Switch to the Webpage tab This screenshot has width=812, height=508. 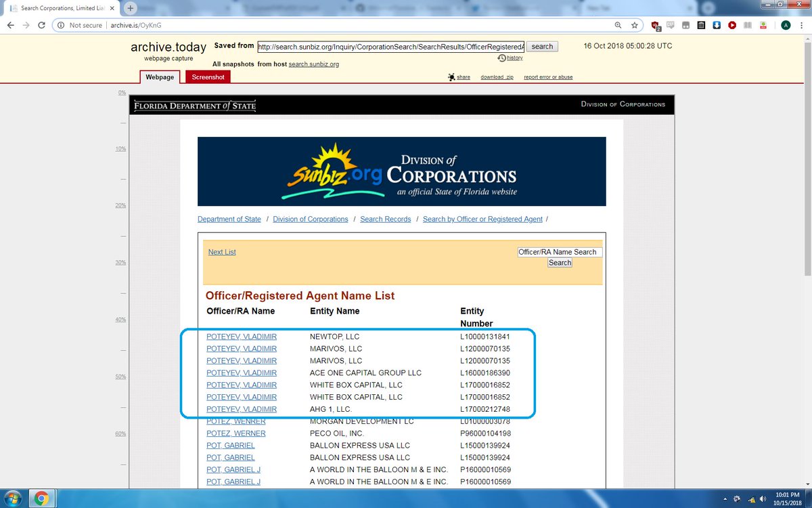pyautogui.click(x=160, y=77)
